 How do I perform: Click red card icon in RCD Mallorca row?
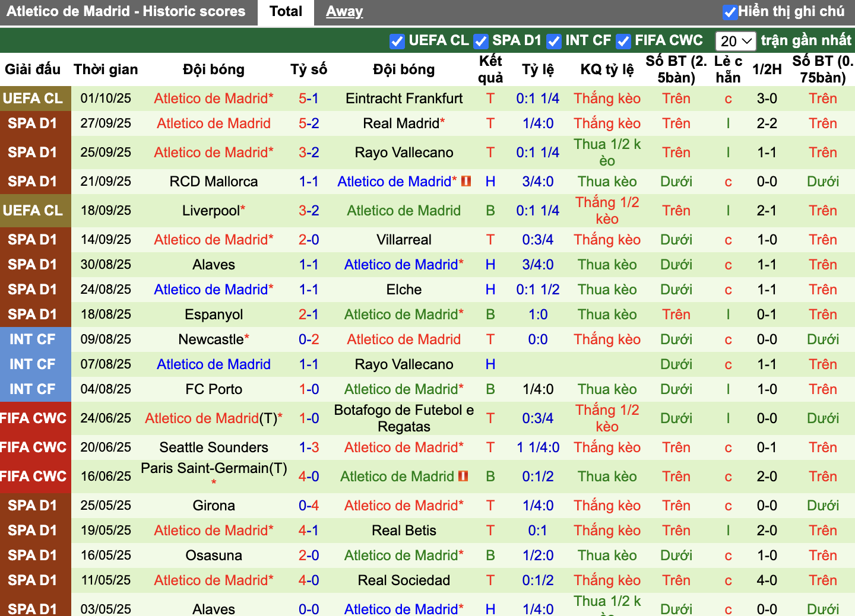[x=466, y=181]
